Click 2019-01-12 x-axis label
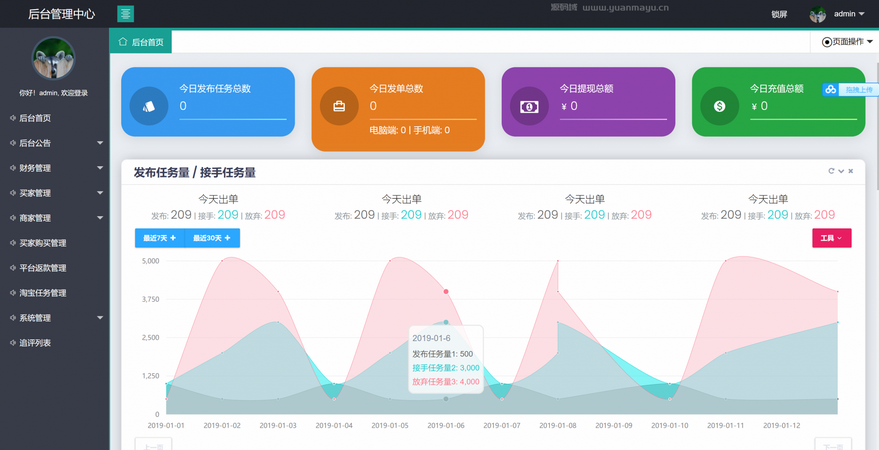The image size is (879, 450). coord(782,425)
